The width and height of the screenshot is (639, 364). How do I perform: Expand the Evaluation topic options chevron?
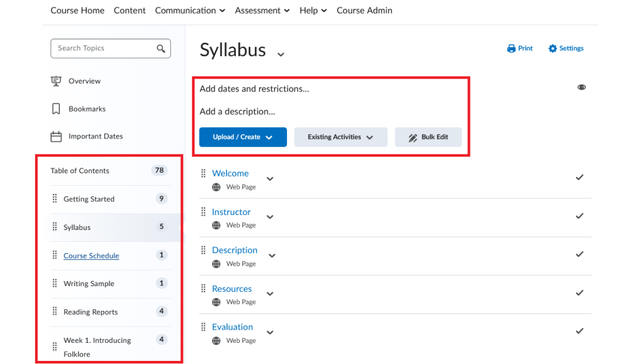click(x=270, y=333)
